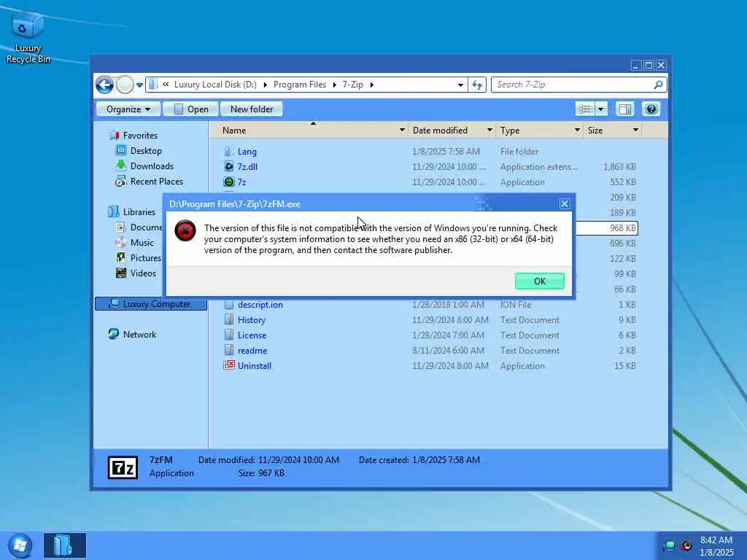Viewport: 747px width, 560px height.
Task: Click the 7z.dll file icon
Action: pyautogui.click(x=229, y=167)
